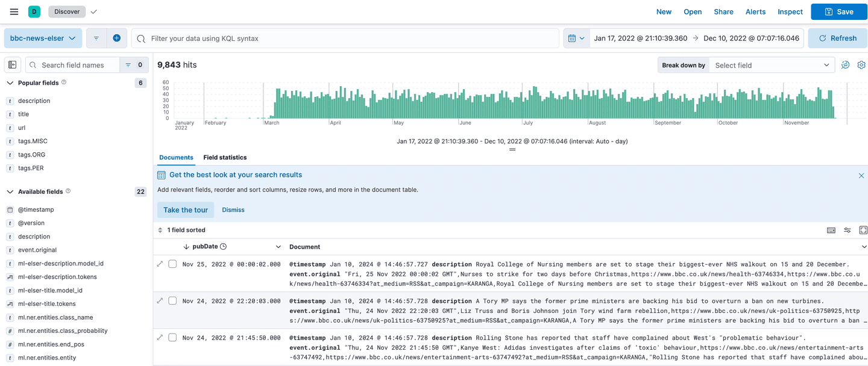Tick the Nov 24 22:20:03 row checkbox
This screenshot has height=366, width=868.
click(x=172, y=301)
